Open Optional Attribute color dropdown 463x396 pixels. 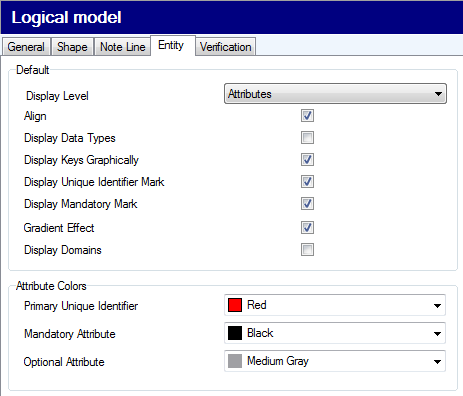pyautogui.click(x=335, y=361)
